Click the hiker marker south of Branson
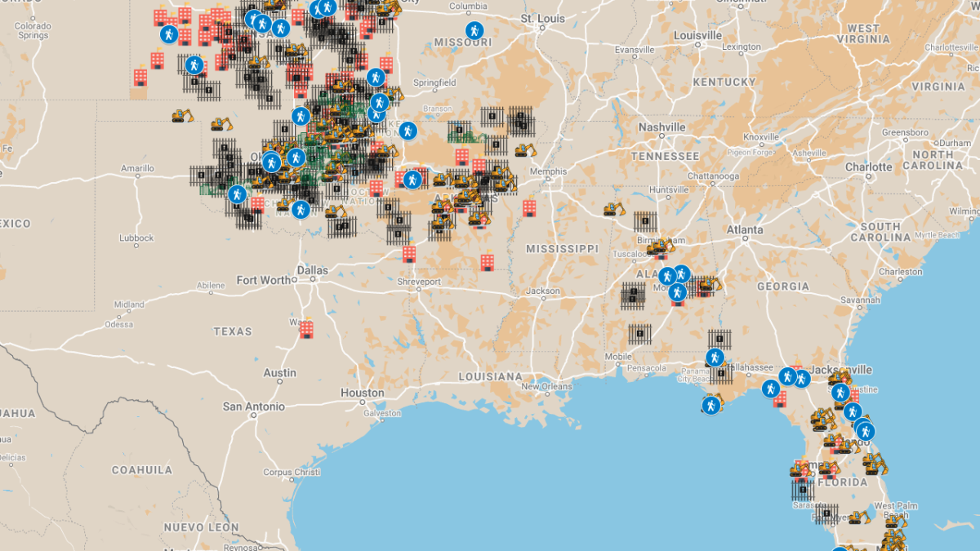Image resolution: width=980 pixels, height=551 pixels. point(408,131)
